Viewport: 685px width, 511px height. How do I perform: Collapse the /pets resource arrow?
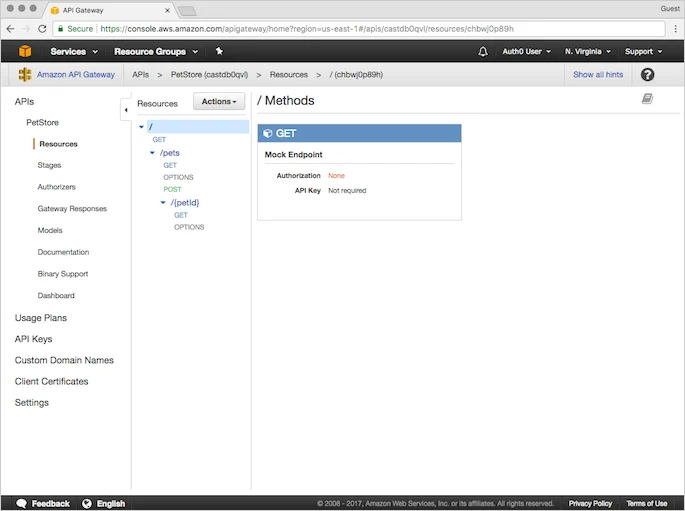[152, 153]
